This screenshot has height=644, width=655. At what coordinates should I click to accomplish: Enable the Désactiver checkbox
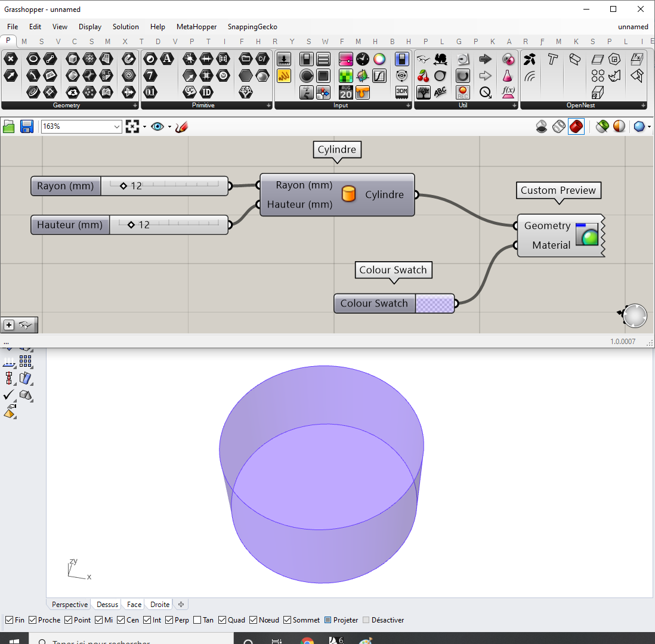click(x=365, y=620)
